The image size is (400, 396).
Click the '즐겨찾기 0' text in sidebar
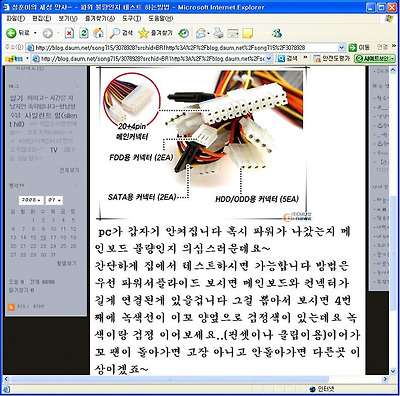(22, 290)
